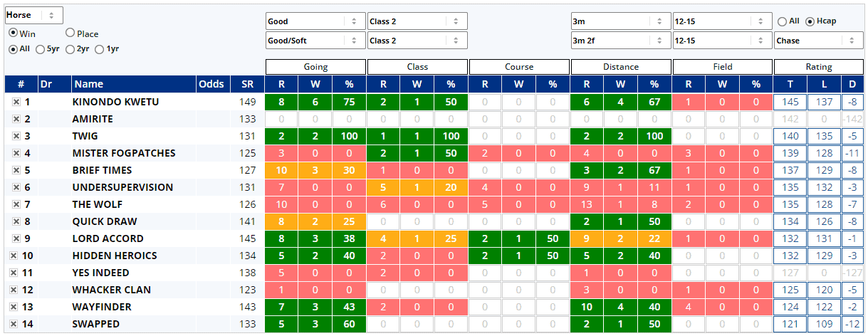This screenshot has height=336, width=868.
Task: Select the Place radio button
Action: [x=70, y=33]
